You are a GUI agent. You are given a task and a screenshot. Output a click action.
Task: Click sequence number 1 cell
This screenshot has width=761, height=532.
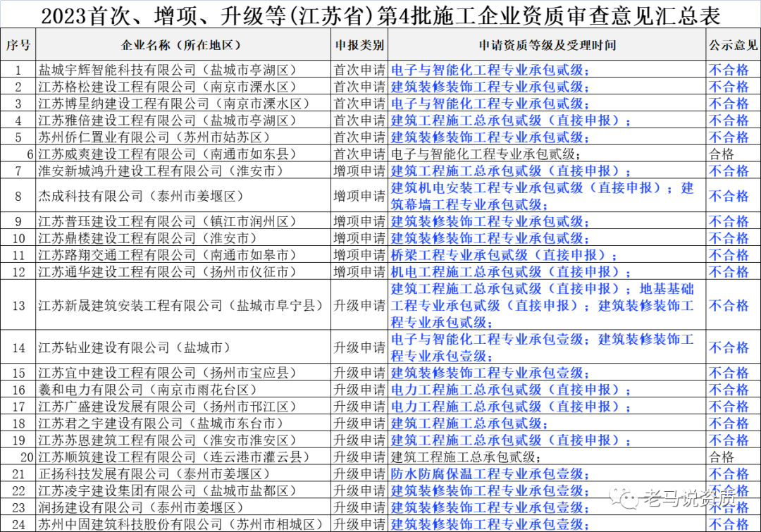click(x=18, y=70)
